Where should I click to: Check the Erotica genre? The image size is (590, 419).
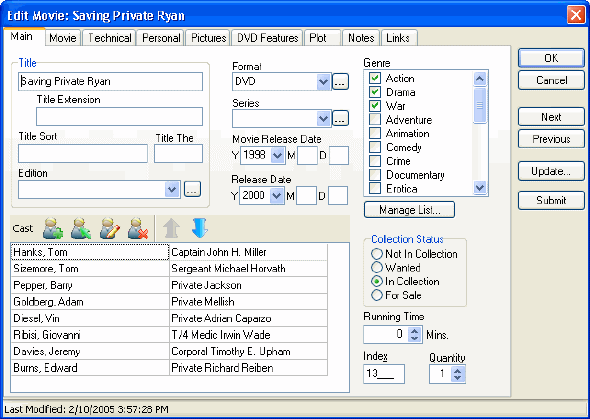(x=374, y=188)
